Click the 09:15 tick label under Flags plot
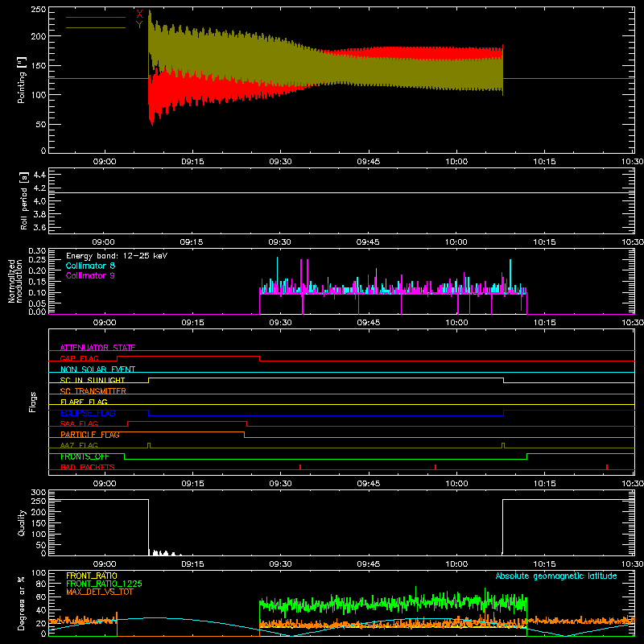 [192, 484]
